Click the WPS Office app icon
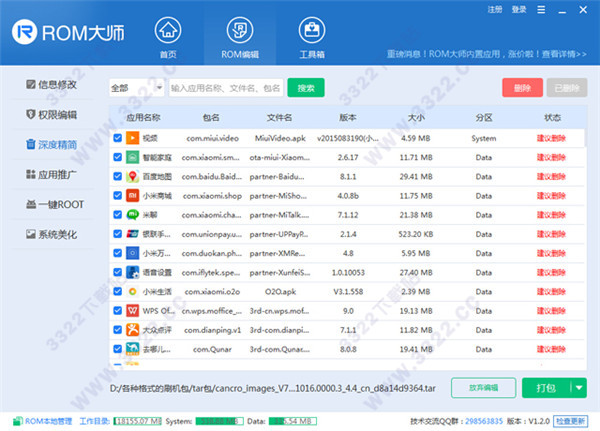600x431 pixels. (132, 310)
